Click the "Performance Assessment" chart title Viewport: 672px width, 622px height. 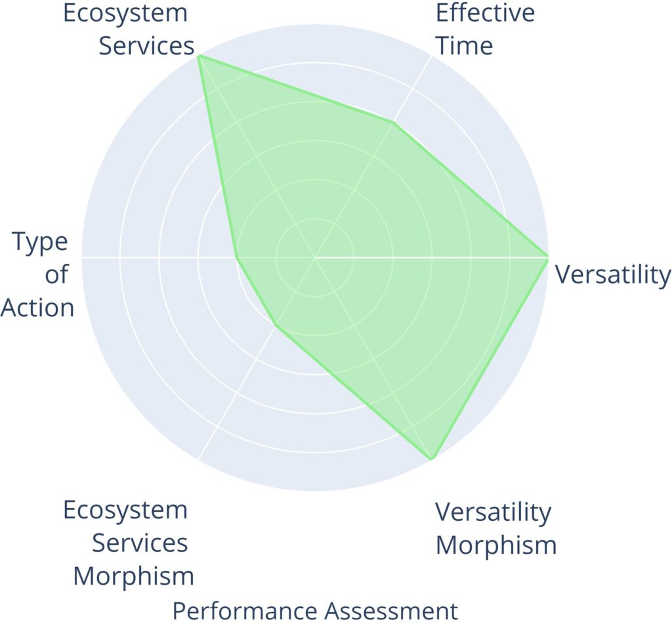point(315,610)
